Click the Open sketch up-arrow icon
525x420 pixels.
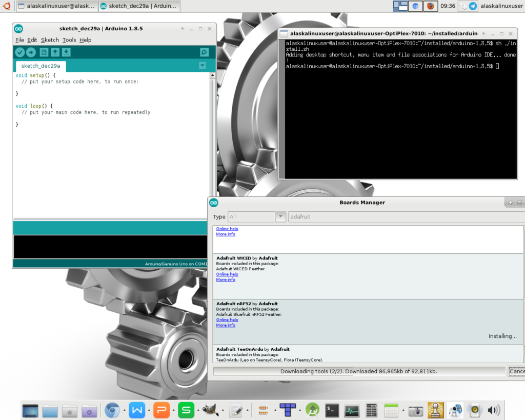pyautogui.click(x=55, y=52)
